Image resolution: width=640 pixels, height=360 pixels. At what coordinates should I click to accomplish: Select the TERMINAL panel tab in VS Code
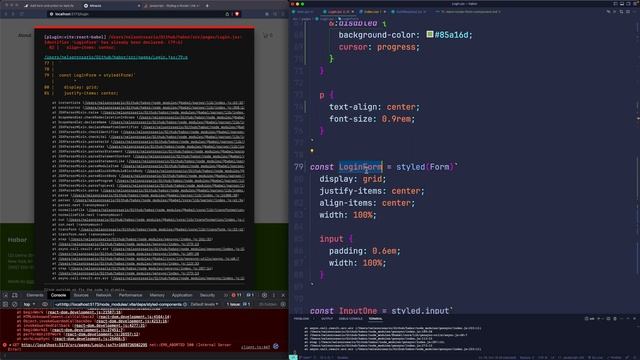[x=376, y=319]
